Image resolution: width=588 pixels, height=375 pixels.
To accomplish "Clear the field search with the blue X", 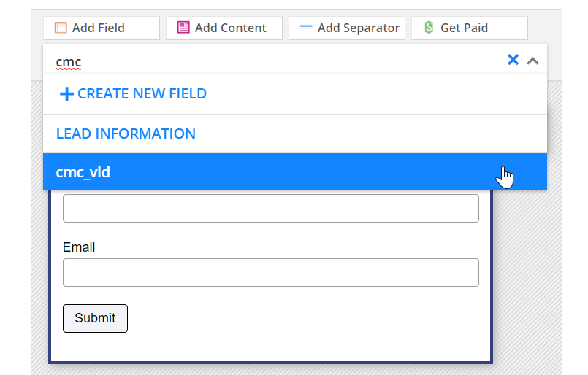I will click(x=513, y=60).
